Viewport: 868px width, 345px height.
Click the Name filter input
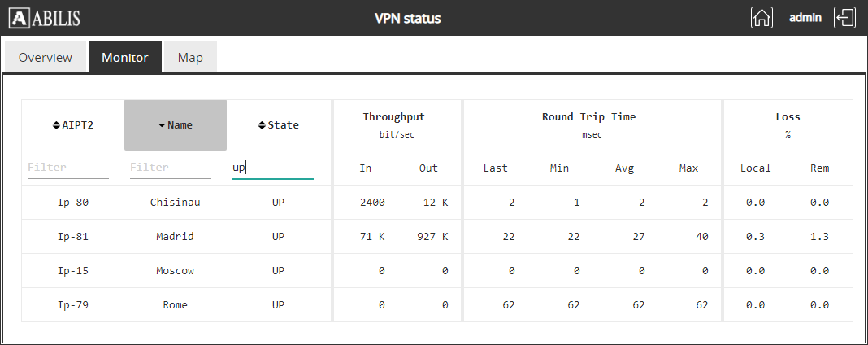click(171, 168)
